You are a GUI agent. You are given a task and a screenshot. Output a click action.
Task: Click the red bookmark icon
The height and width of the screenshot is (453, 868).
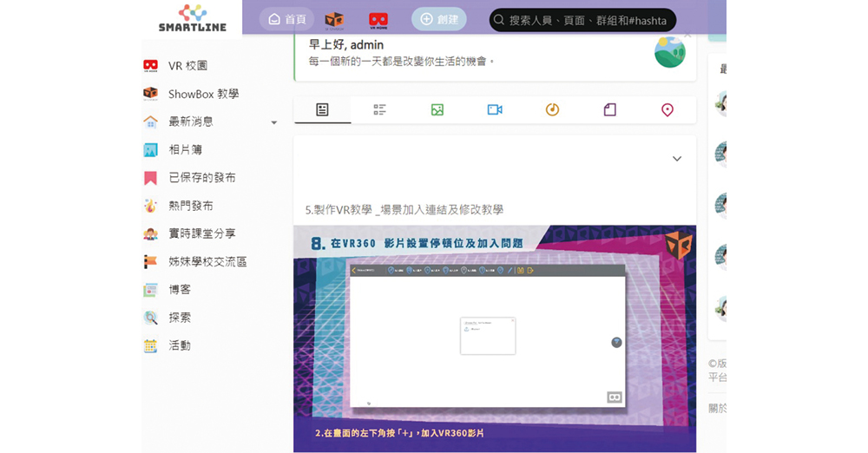point(150,178)
